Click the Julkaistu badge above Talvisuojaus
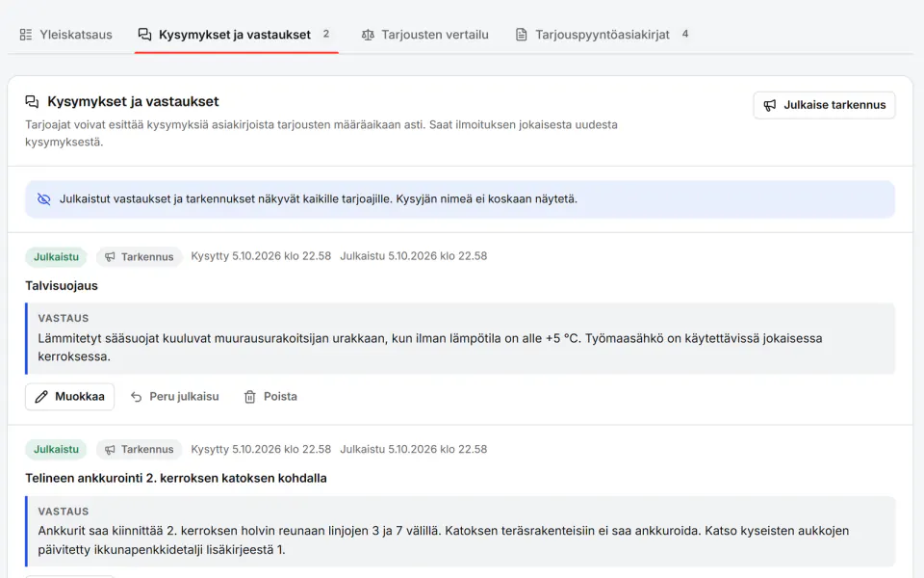The image size is (924, 578). (x=56, y=256)
